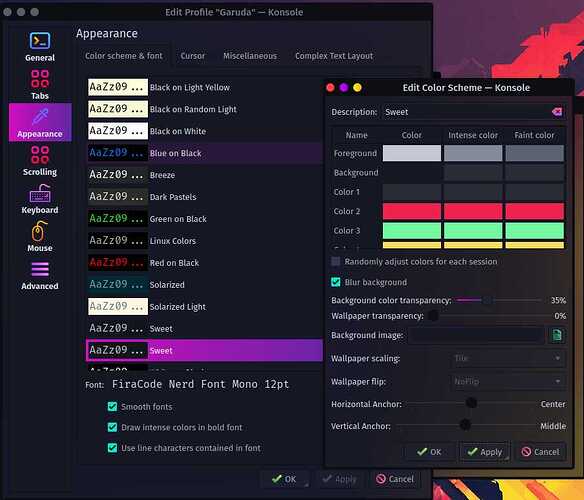584x500 pixels.
Task: Pick the Color 2 intense color swatch
Action: tap(473, 211)
